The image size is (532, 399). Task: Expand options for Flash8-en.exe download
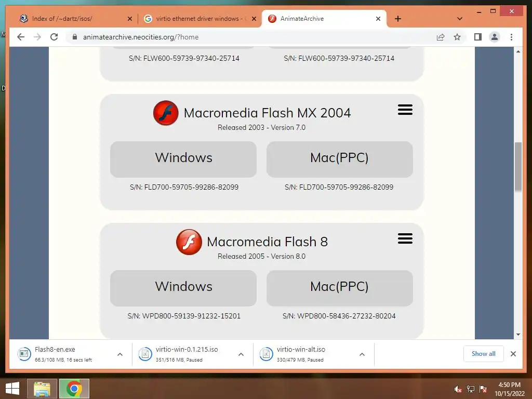120,354
